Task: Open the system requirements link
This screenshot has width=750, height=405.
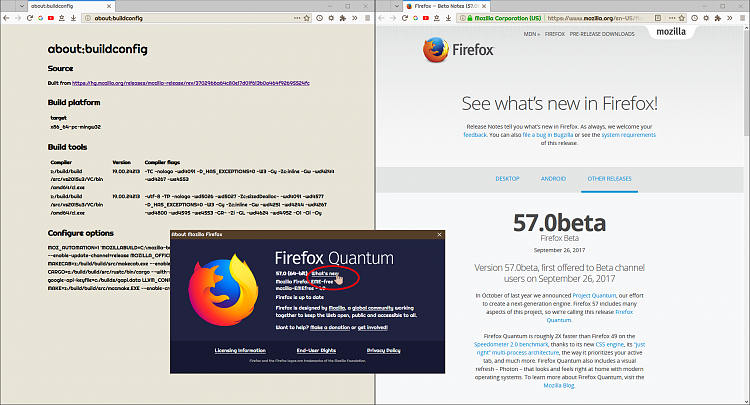Action: pos(629,135)
